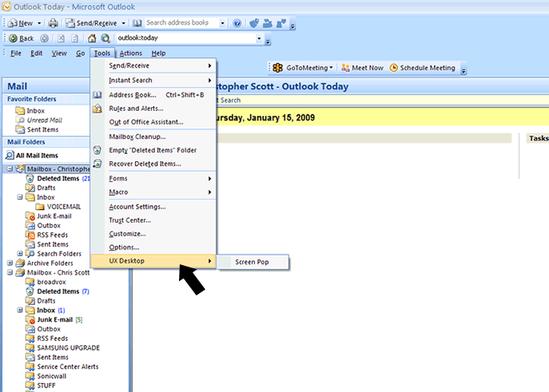This screenshot has width=549, height=392.
Task: Select the SAMSUNG UPGRADE folder
Action: coord(68,347)
